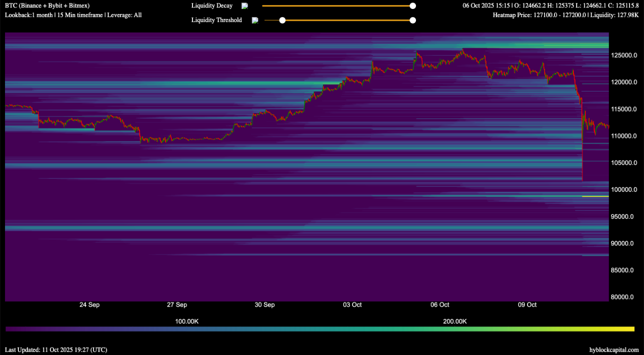The width and height of the screenshot is (644, 355).
Task: Click the 125000.0 price axis label
Action: (x=623, y=55)
